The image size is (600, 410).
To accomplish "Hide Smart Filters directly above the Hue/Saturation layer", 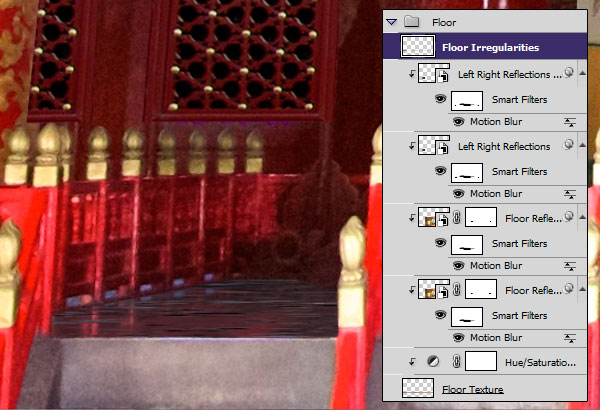I will [440, 315].
